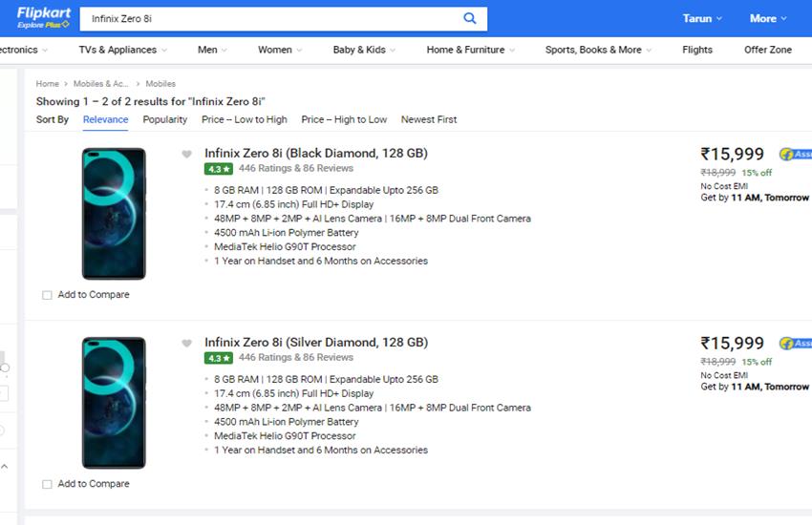The height and width of the screenshot is (525, 812).
Task: Open Infinix Zero 8i Black Diamond title link
Action: 315,153
